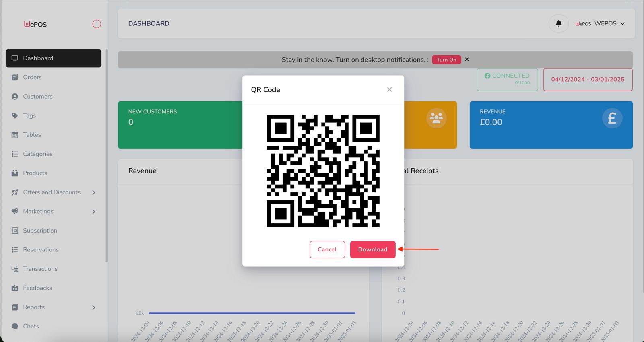Viewport: 644px width, 342px height.
Task: Click the Subscription icon in sidebar
Action: [x=15, y=231]
